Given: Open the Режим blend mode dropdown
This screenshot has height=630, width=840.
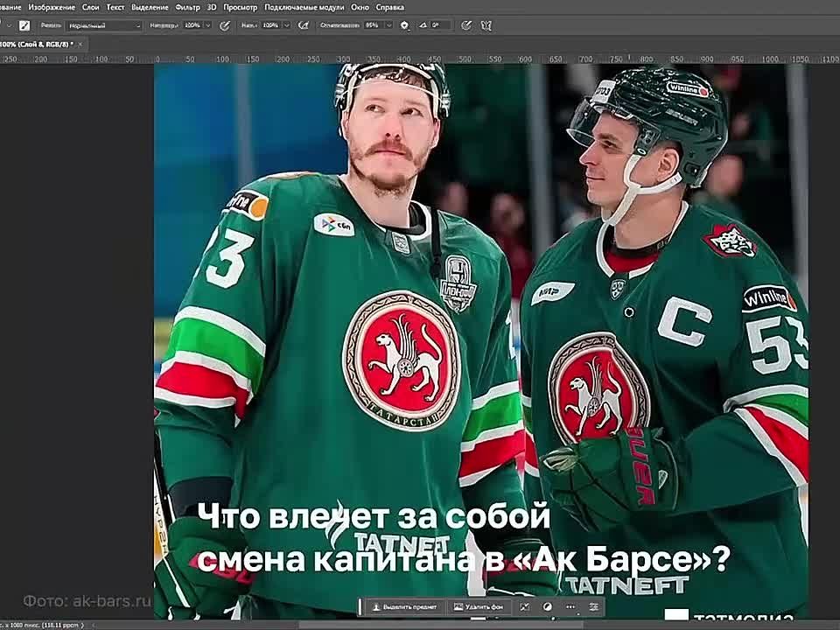Looking at the screenshot, I should pos(104,25).
